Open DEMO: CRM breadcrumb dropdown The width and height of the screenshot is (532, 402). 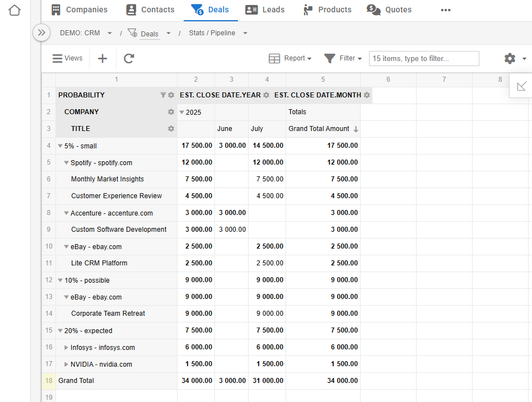pyautogui.click(x=110, y=33)
